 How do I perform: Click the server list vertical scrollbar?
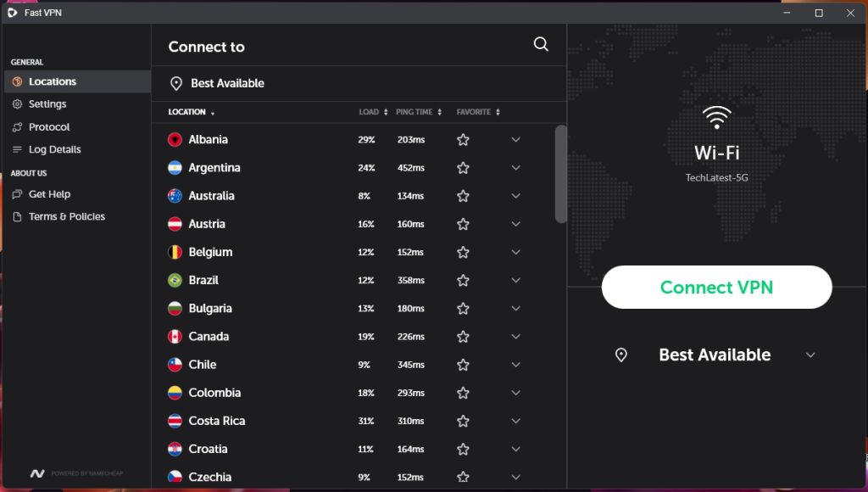[560, 174]
